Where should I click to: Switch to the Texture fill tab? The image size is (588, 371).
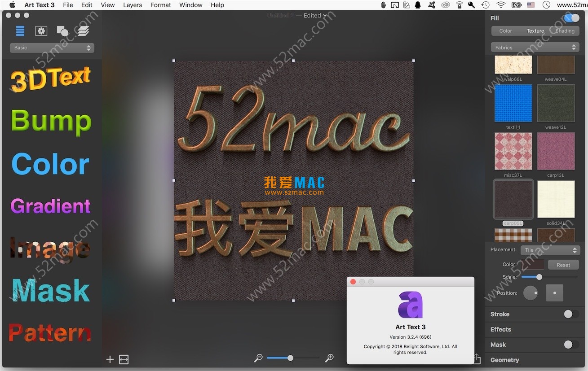(x=535, y=31)
